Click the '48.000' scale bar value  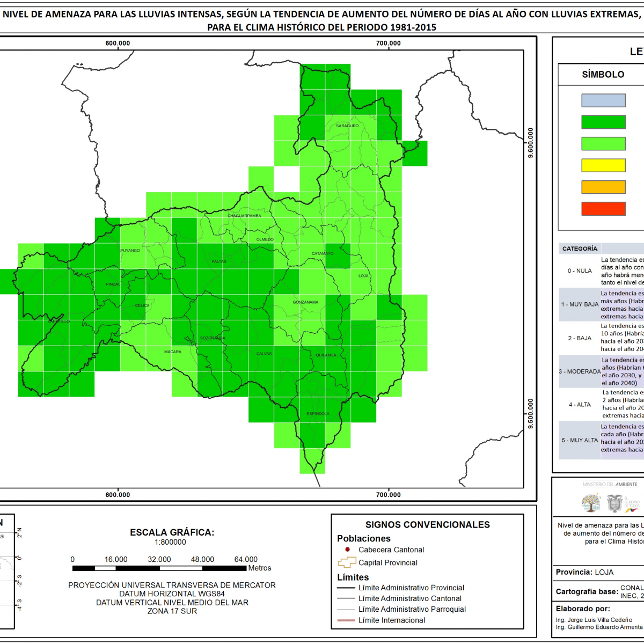tap(202, 559)
